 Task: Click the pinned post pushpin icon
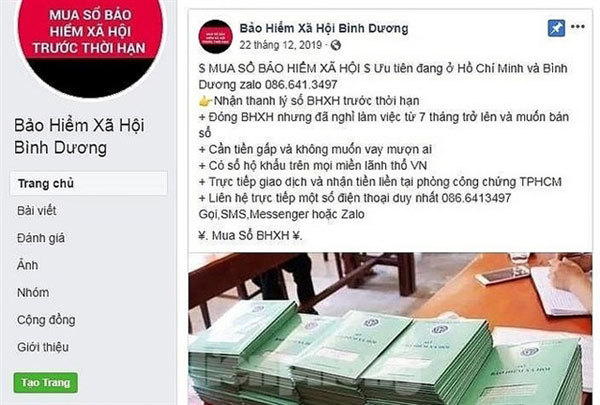tap(556, 28)
